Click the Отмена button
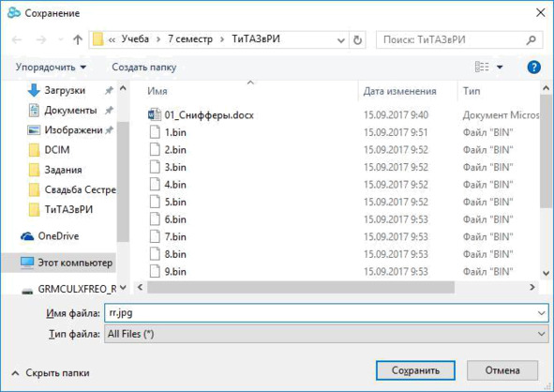This screenshot has width=554, height=392. click(x=502, y=370)
